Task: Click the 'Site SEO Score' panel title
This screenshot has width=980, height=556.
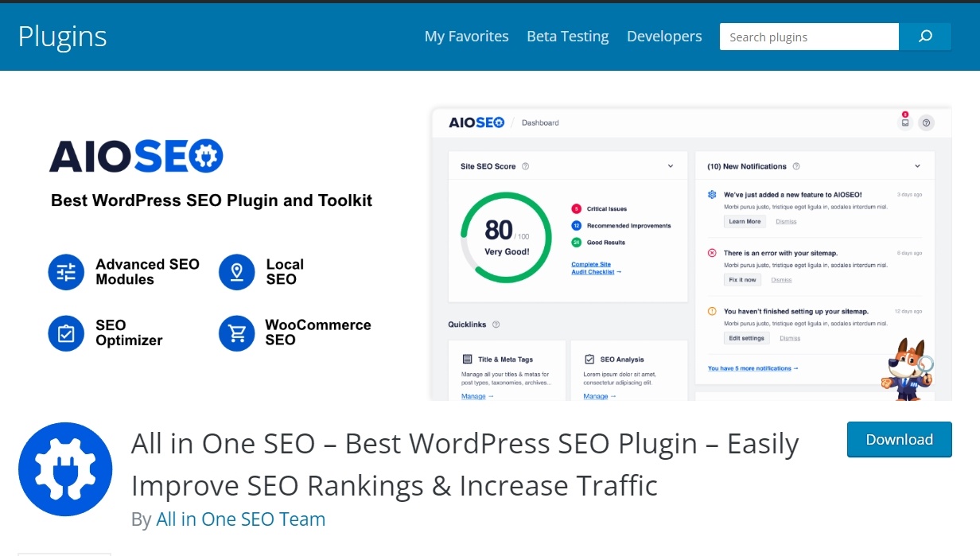Action: [488, 166]
